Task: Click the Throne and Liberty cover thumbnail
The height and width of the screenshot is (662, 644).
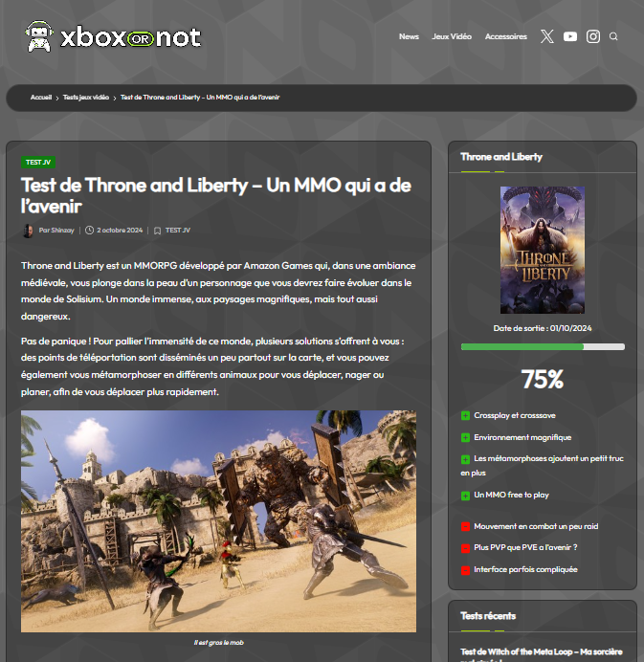Action: (x=543, y=250)
